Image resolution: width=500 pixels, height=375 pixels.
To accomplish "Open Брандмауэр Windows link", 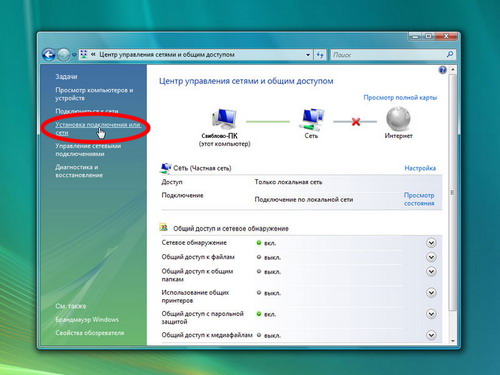I will [x=87, y=319].
